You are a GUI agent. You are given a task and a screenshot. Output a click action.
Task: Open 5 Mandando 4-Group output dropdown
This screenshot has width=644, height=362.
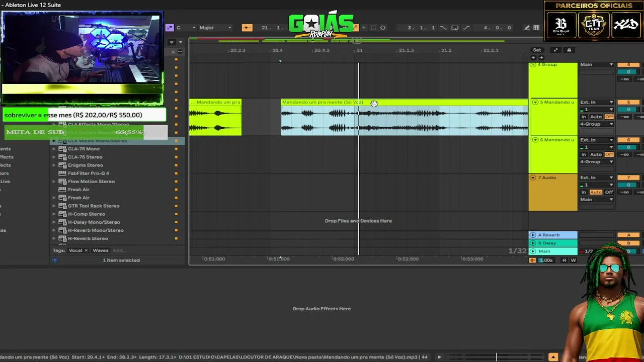597,124
